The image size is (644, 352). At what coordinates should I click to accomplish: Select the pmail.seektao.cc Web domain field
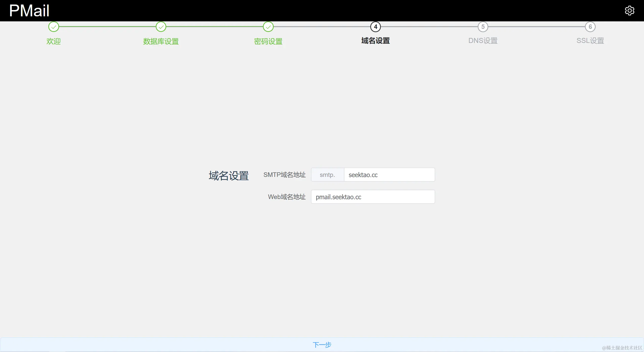coord(373,197)
